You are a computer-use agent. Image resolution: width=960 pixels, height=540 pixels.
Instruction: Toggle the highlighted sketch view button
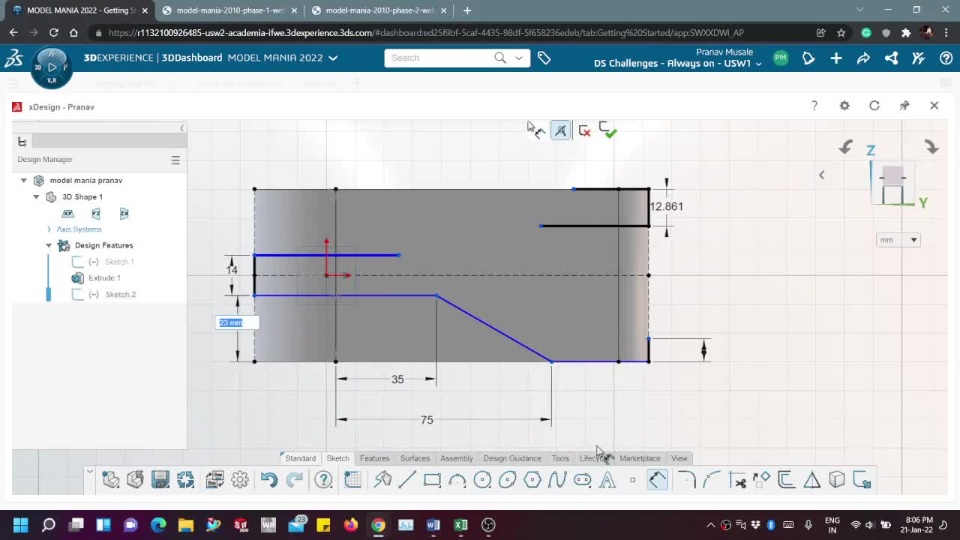[560, 130]
